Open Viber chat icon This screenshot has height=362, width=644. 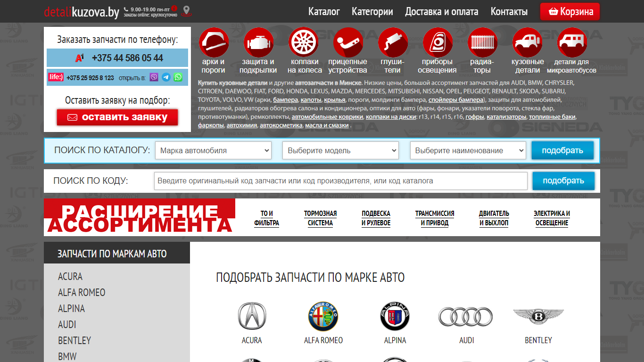(154, 77)
